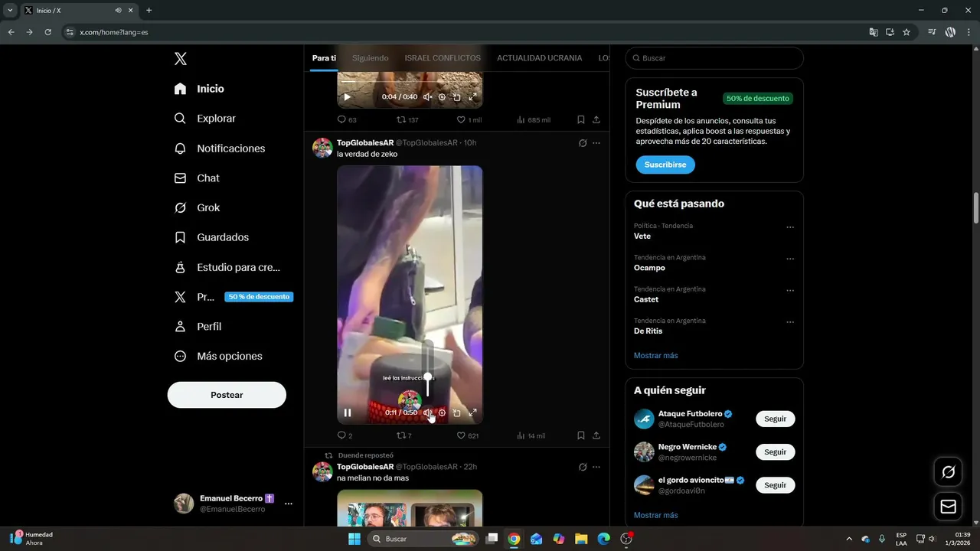Switch to the ACTUALIDAD UCRANIA tab
The height and width of the screenshot is (551, 980).
coord(539,58)
